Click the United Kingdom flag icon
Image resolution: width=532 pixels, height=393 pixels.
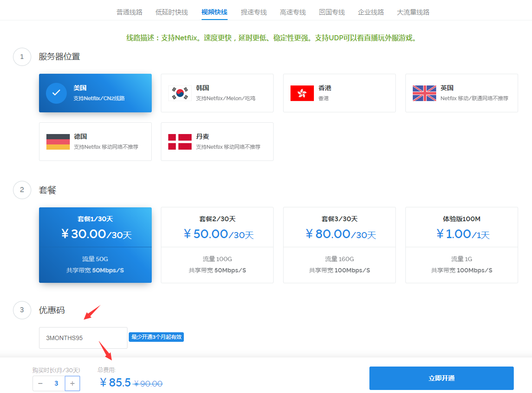coord(424,93)
